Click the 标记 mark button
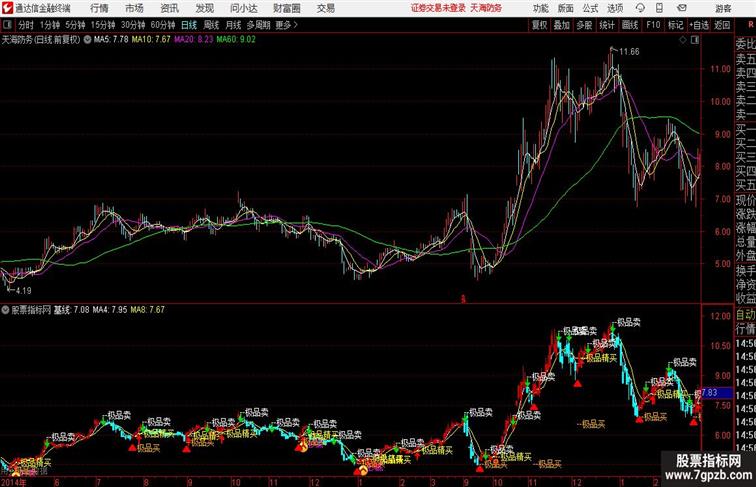This screenshot has width=756, height=487. (675, 25)
